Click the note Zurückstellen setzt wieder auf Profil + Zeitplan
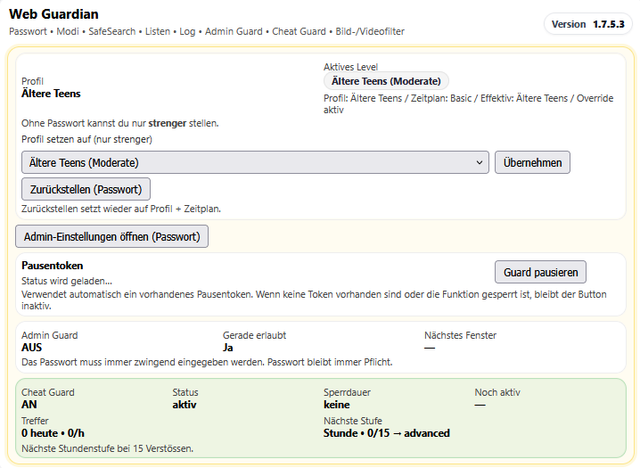 pos(121,209)
